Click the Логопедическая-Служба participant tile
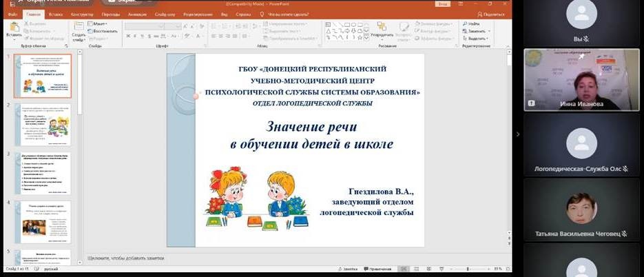Screen dimensions: 644x277 pos(581,145)
